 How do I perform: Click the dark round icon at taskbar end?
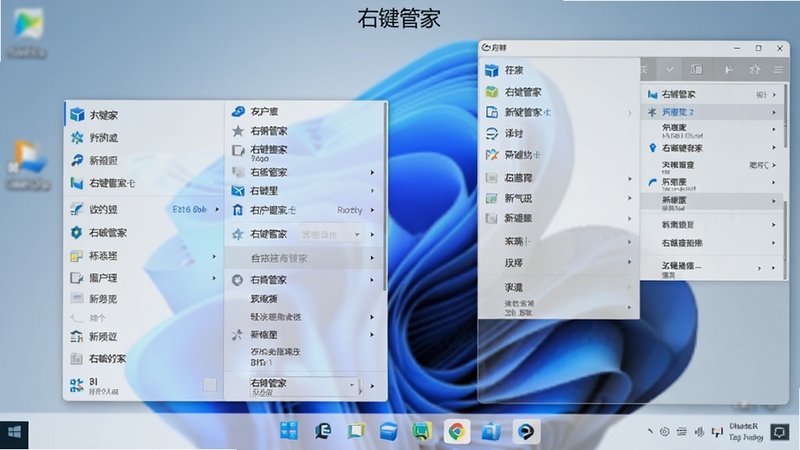(526, 432)
